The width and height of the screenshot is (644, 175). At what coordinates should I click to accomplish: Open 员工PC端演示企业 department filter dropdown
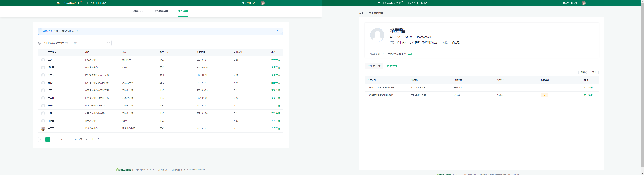[55, 43]
